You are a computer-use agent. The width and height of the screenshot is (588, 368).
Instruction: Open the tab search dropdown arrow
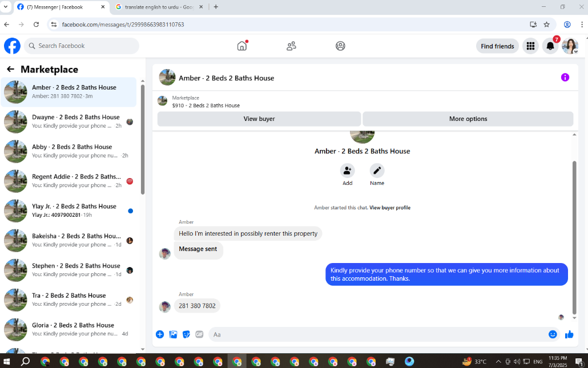pos(6,7)
